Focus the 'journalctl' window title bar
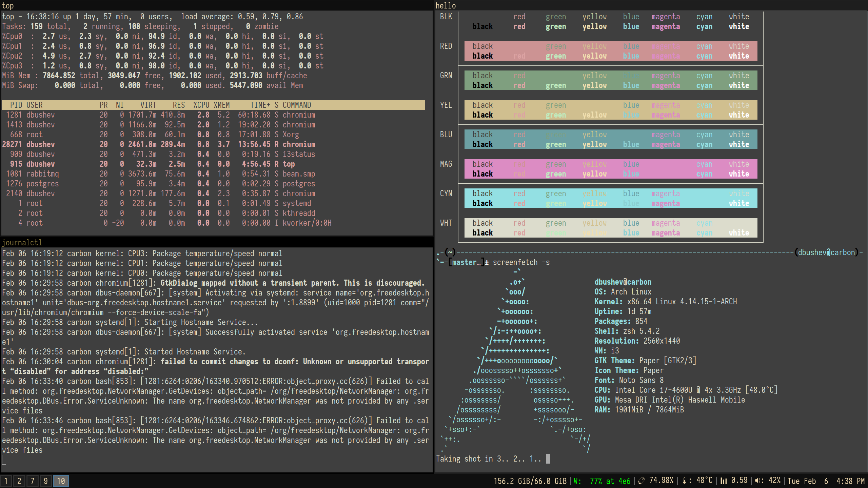Viewport: 868px width, 488px height. tap(217, 242)
